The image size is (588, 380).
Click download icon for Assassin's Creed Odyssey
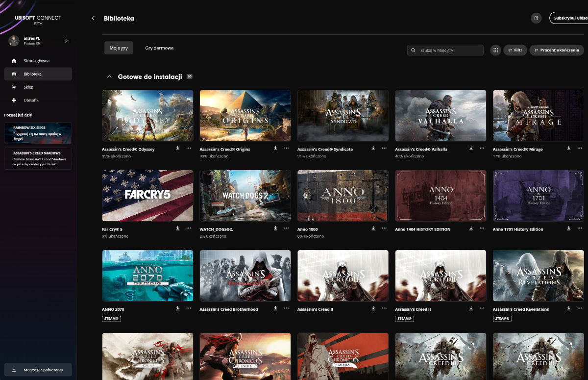pyautogui.click(x=177, y=148)
